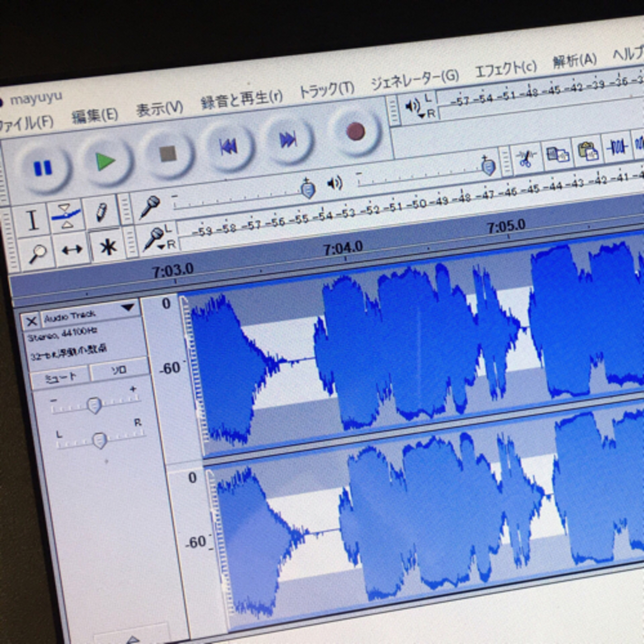Open the エフェクト(c) menu

505,69
